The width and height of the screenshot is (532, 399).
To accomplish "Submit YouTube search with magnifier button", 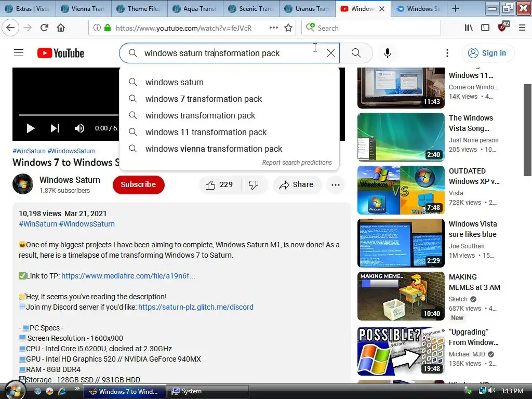I will 356,53.
